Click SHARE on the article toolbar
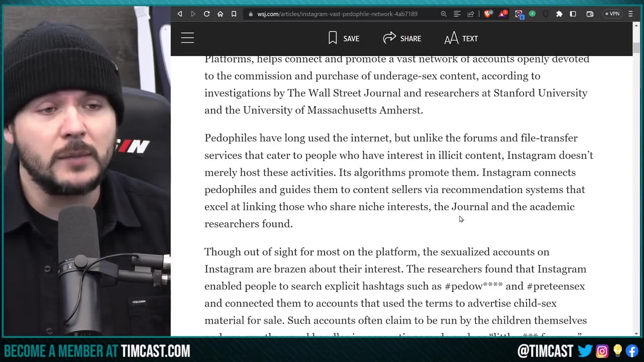Screen dimensions: 644x362 [x=402, y=38]
